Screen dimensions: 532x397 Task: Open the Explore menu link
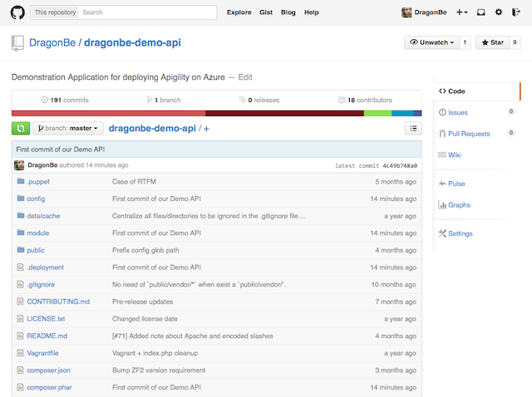[x=239, y=12]
